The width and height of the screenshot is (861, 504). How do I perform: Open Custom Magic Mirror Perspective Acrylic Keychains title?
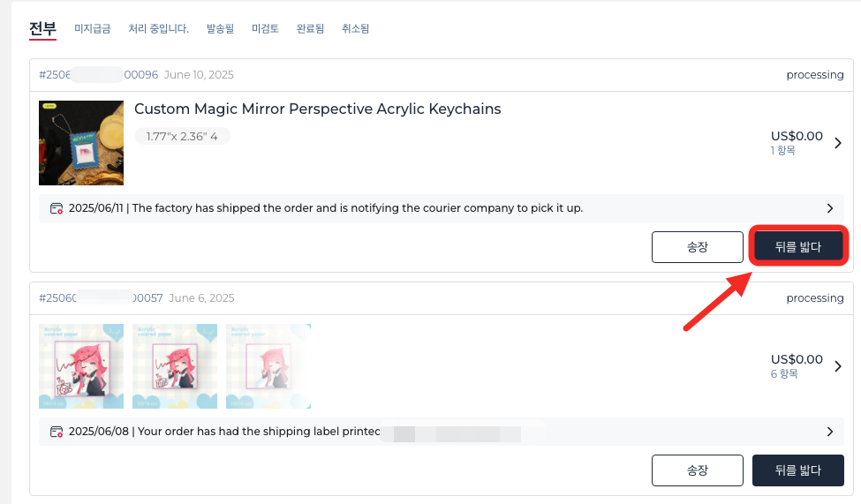(317, 109)
